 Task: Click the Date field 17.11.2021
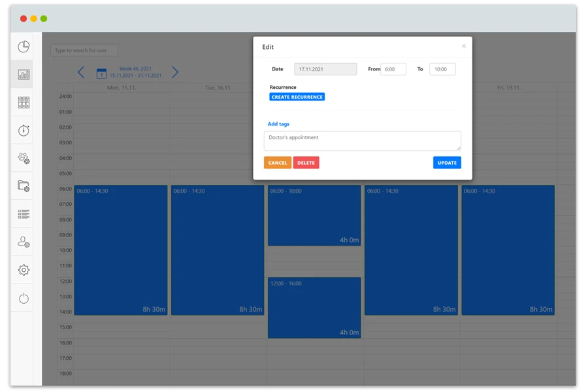tap(325, 69)
